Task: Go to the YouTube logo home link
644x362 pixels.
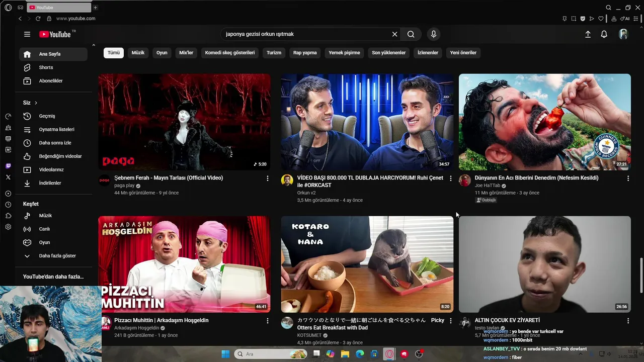Action: [55, 34]
